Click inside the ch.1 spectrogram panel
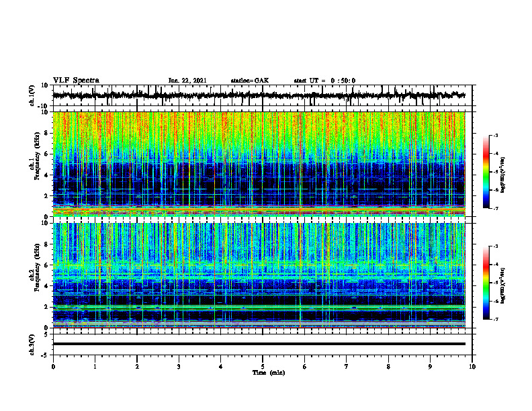Viewport: 532px width, 411px height. [259, 164]
